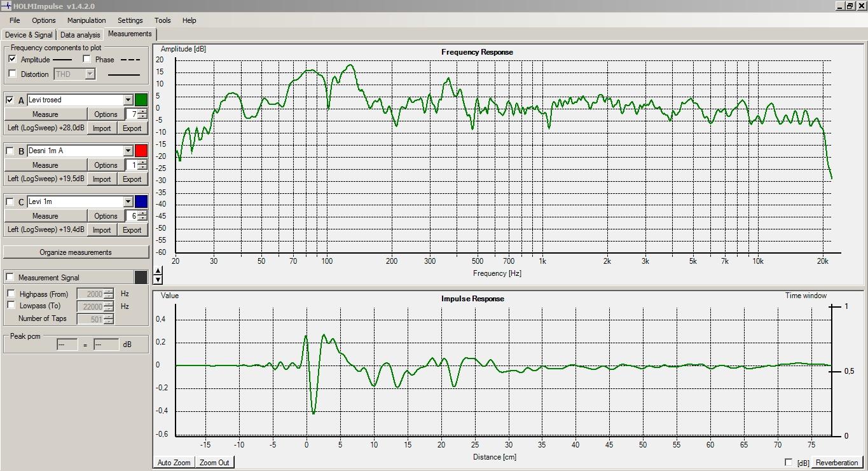This screenshot has width=868, height=471.
Task: Click the Number of Taps field
Action: (x=95, y=319)
